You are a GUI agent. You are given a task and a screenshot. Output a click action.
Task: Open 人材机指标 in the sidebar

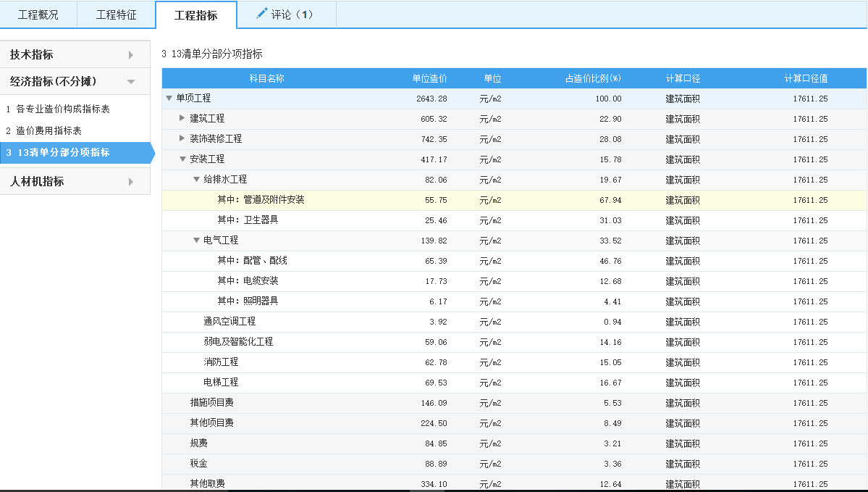click(x=75, y=181)
